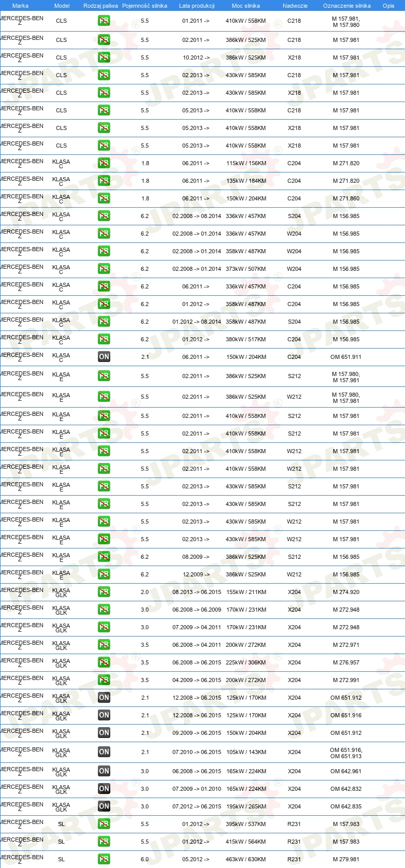Click the ON icon for the GLK 09.2009 150kW row

click(x=104, y=733)
